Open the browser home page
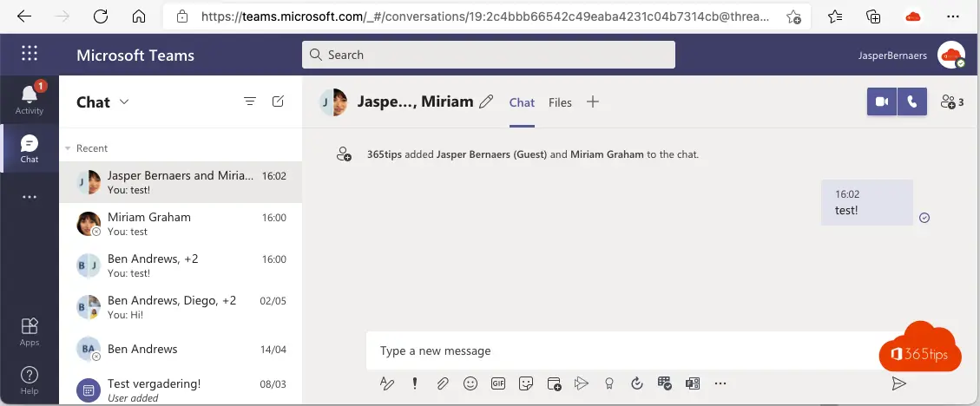 pos(139,16)
